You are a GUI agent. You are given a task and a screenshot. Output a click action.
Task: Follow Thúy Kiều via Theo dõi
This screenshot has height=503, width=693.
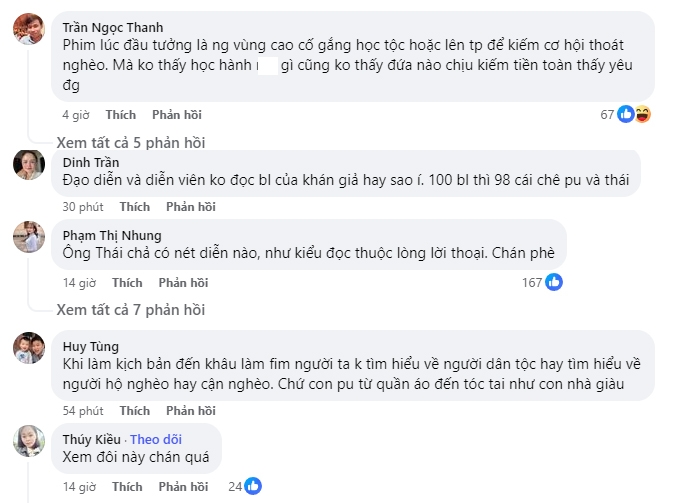click(x=156, y=439)
